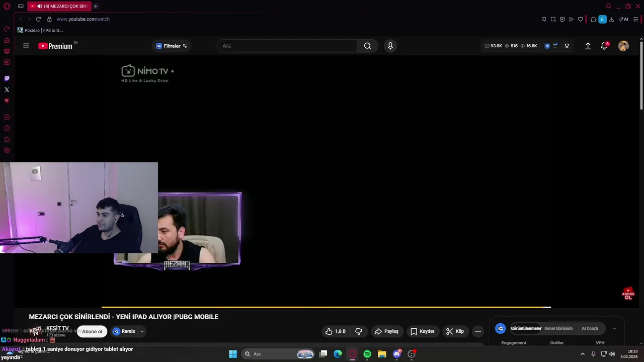
Task: Open GX Corner gamepad icon
Action: [21, 7]
